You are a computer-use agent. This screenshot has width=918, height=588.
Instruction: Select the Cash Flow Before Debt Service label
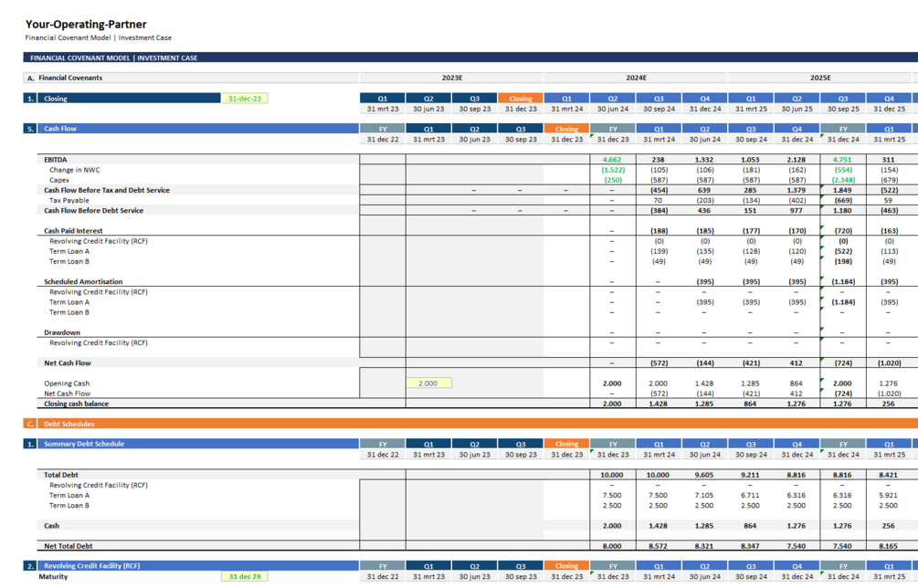93,210
